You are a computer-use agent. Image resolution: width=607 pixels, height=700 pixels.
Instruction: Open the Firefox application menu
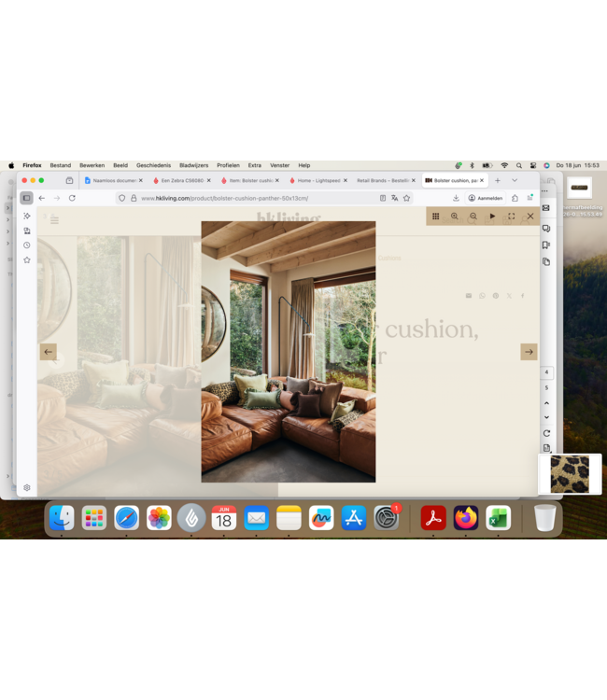[530, 198]
